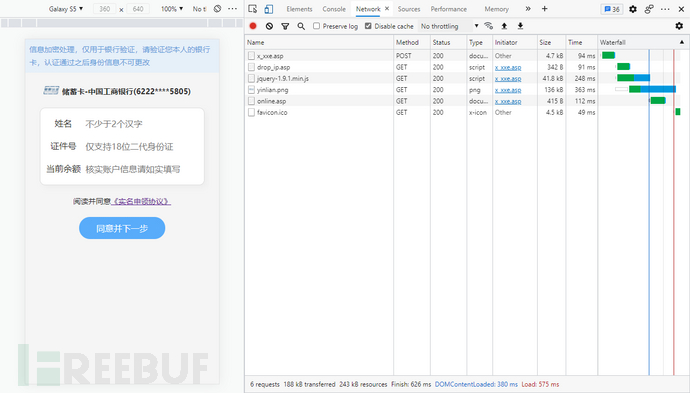The image size is (690, 393).
Task: Expand the Galaxy S5 device dropdown
Action: [x=66, y=9]
